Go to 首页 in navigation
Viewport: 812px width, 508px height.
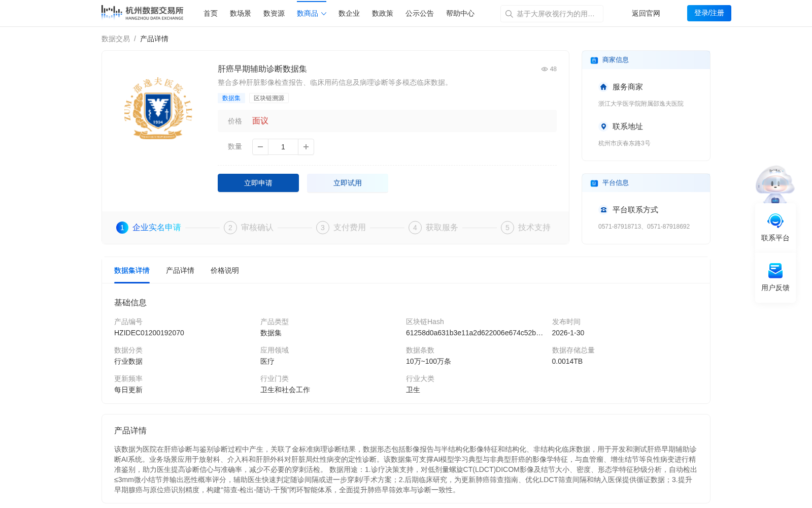(x=211, y=14)
